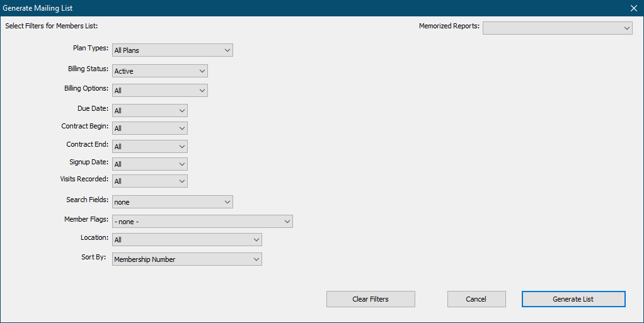Close the Generate Mailing List dialog
Image resolution: width=644 pixels, height=323 pixels.
[633, 8]
